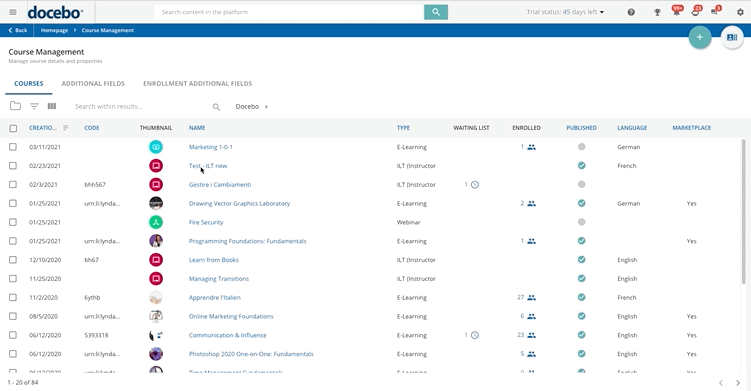Expand the Trial status dropdown
The width and height of the screenshot is (751, 391).
(x=565, y=12)
